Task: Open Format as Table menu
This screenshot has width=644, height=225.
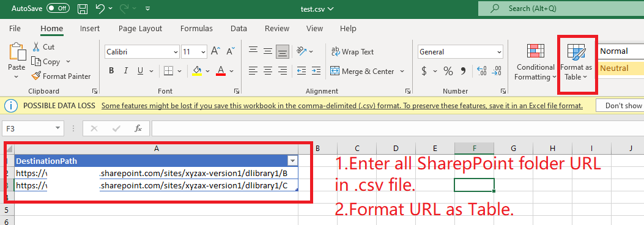Action: click(576, 62)
